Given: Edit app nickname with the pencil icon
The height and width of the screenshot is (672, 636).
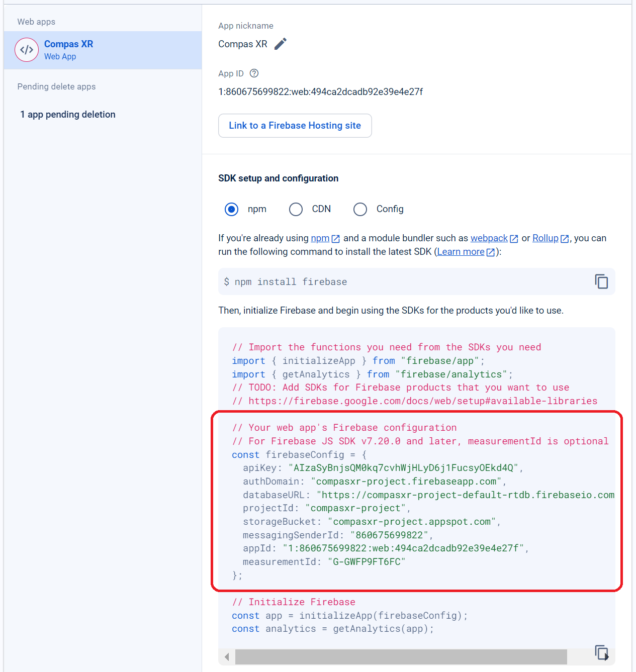Looking at the screenshot, I should (281, 44).
